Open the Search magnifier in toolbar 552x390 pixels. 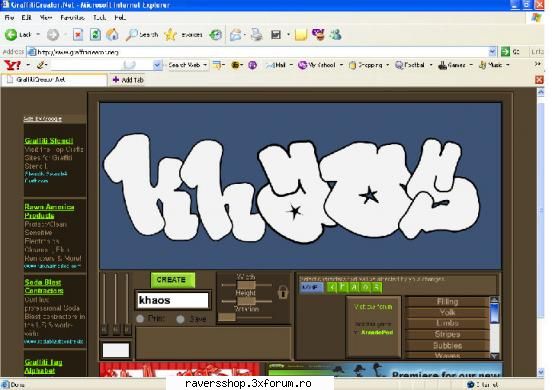coord(132,34)
